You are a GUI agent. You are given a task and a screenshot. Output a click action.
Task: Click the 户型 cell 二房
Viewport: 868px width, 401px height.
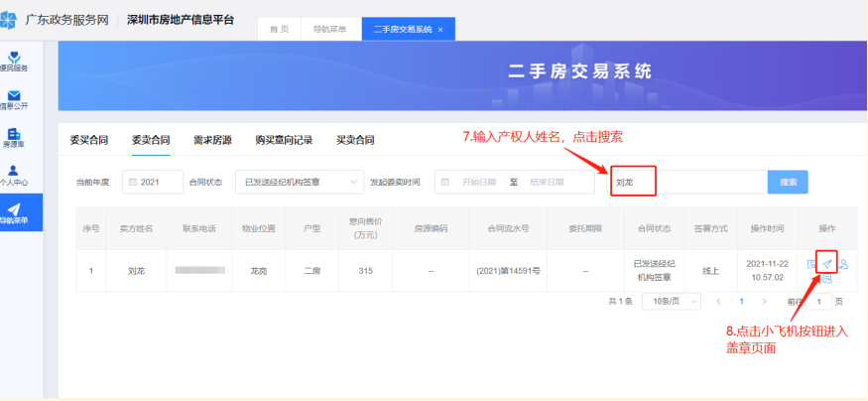pyautogui.click(x=312, y=271)
